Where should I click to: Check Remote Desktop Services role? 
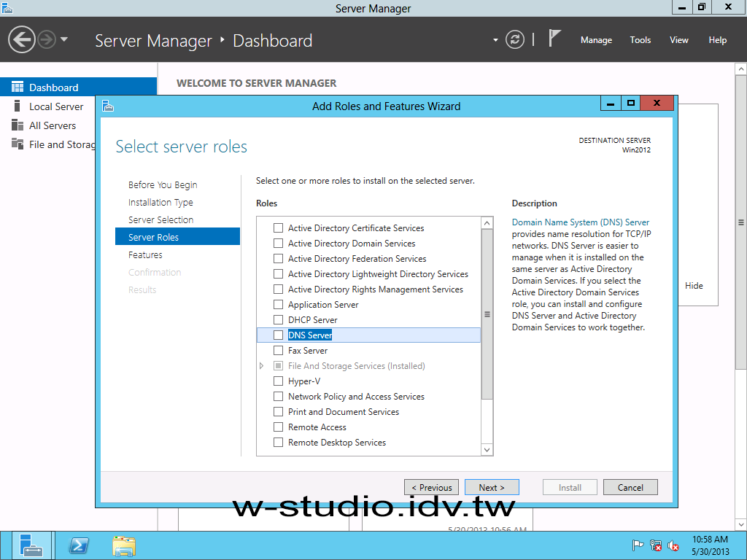(x=278, y=443)
